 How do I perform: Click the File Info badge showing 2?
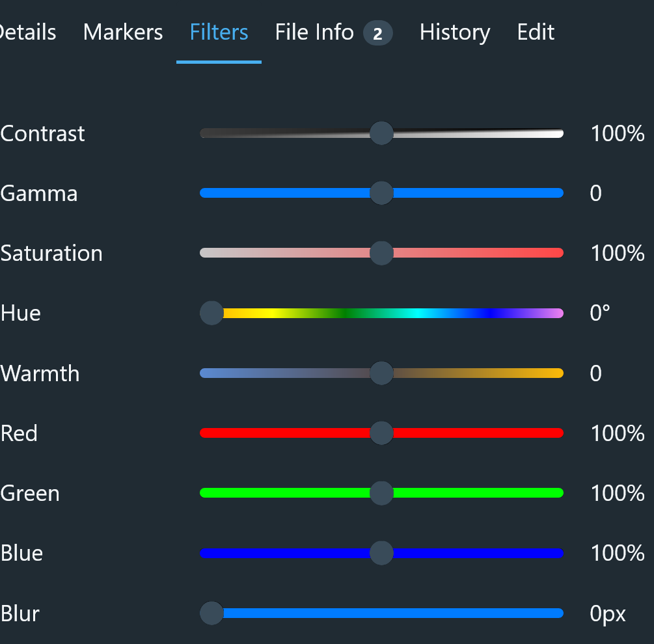[x=377, y=33]
